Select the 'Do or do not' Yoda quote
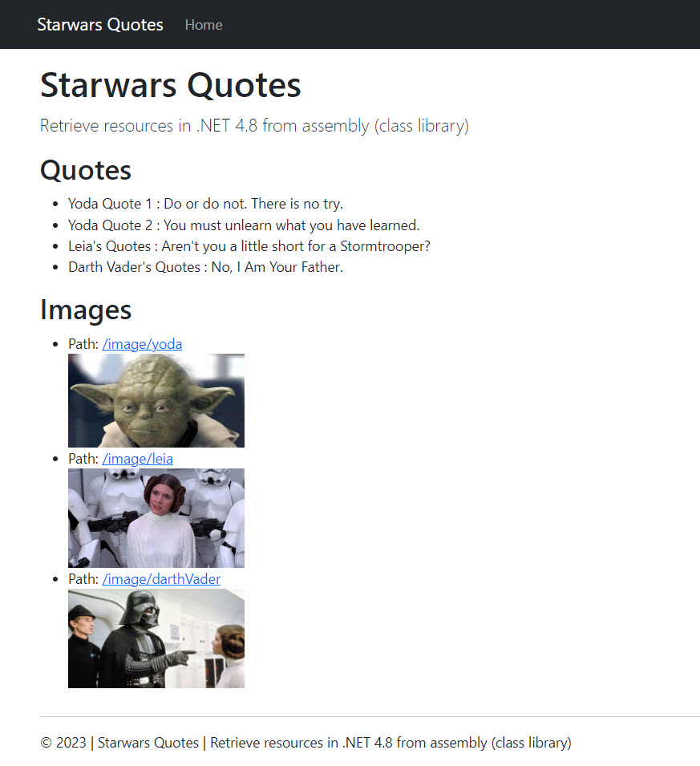Viewport: 700px width, 766px height. (205, 204)
